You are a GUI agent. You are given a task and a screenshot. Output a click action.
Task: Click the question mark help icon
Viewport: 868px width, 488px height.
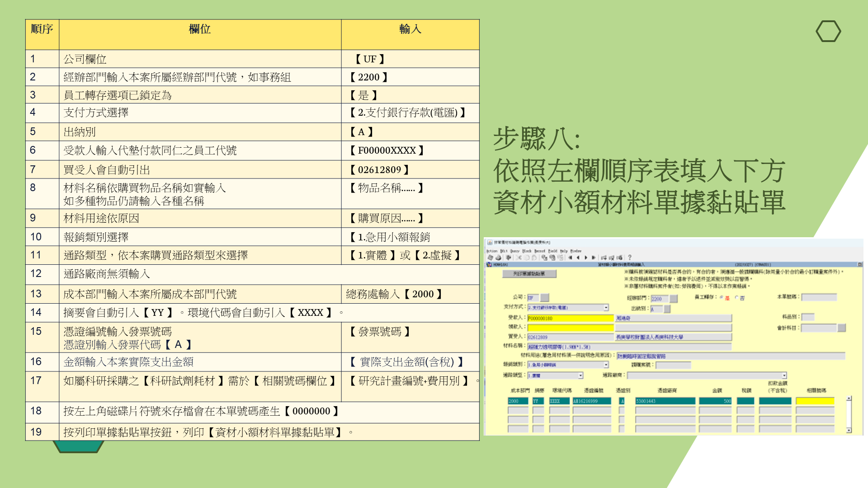point(630,258)
